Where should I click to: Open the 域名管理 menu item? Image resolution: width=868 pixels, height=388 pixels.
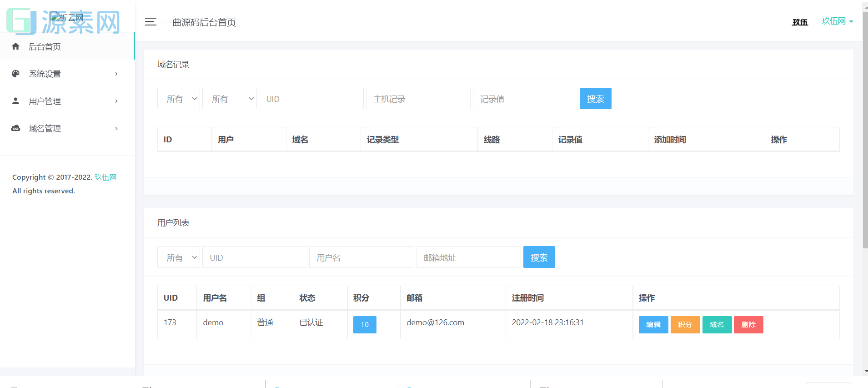coord(67,128)
